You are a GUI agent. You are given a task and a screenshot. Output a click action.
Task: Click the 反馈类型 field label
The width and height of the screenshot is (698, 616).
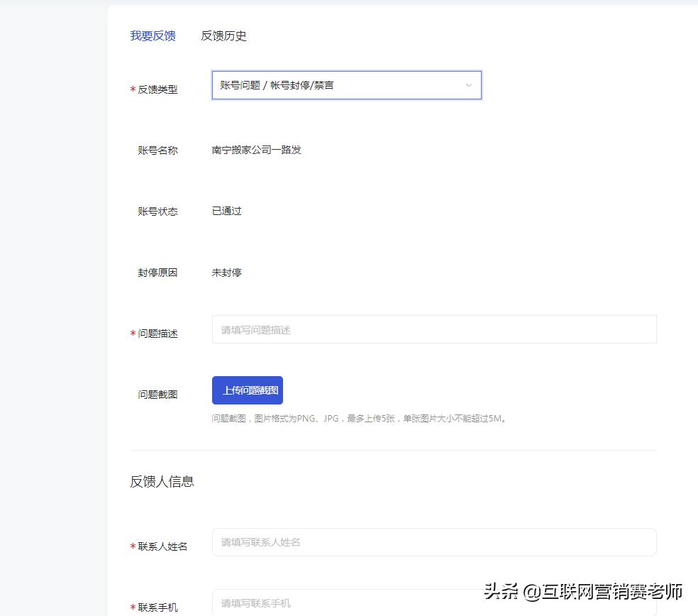[159, 90]
